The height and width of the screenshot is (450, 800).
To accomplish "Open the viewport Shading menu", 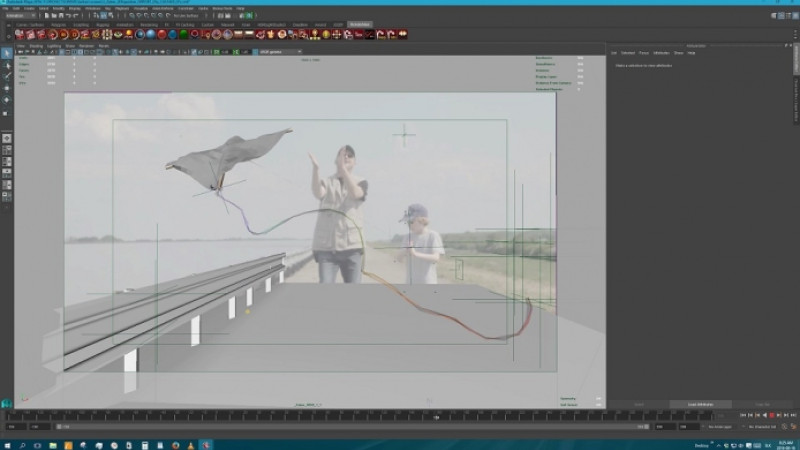I will tap(36, 46).
